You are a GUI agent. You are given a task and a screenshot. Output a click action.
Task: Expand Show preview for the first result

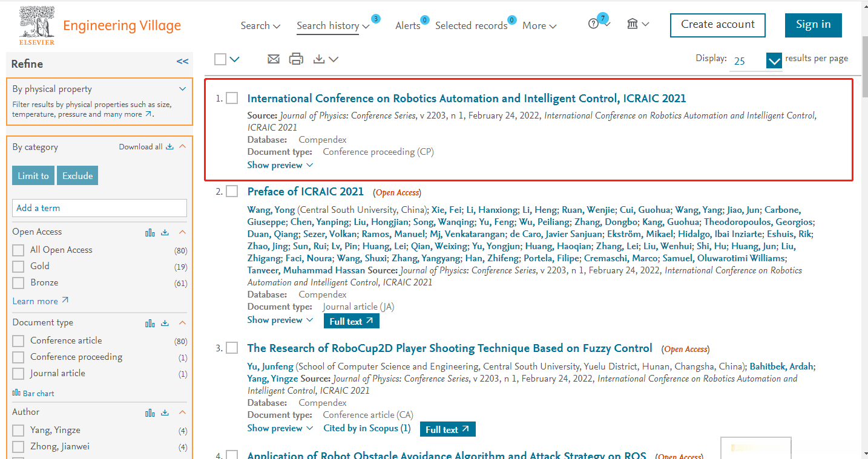pyautogui.click(x=280, y=165)
